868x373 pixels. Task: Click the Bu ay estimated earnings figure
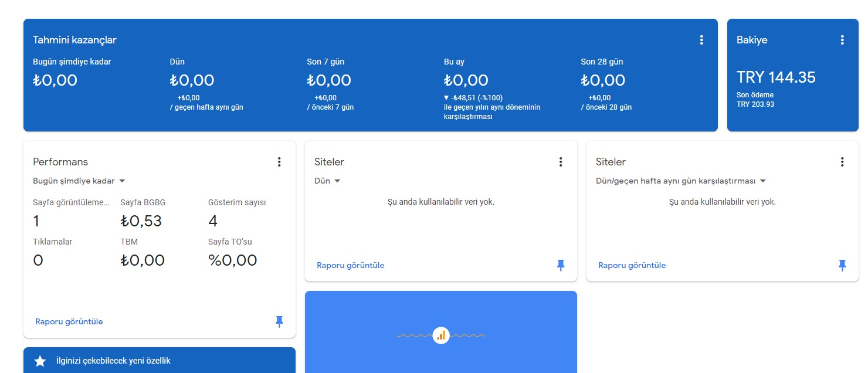point(466,80)
